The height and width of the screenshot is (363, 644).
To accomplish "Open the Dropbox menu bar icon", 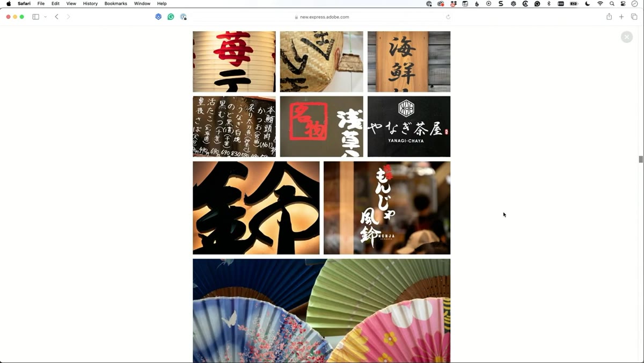I will 453,3.
